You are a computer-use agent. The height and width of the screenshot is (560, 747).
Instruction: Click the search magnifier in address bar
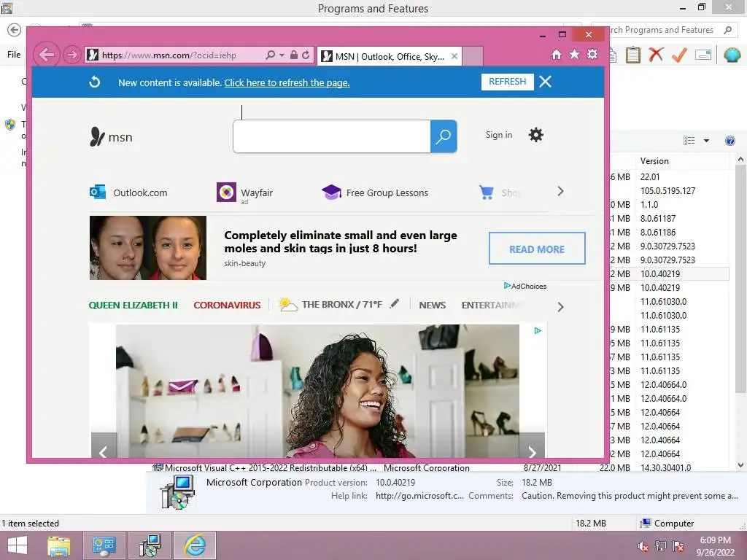(270, 55)
